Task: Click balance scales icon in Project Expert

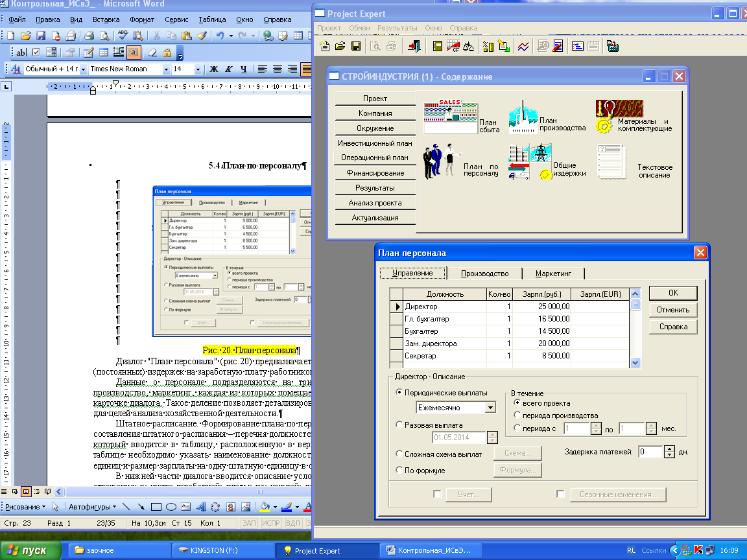Action: tap(469, 46)
